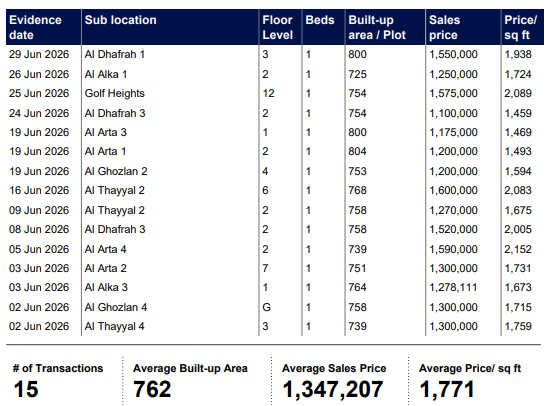The image size is (556, 406).
Task: Select the 'Al Arta 3' sub location
Action: pos(105,132)
